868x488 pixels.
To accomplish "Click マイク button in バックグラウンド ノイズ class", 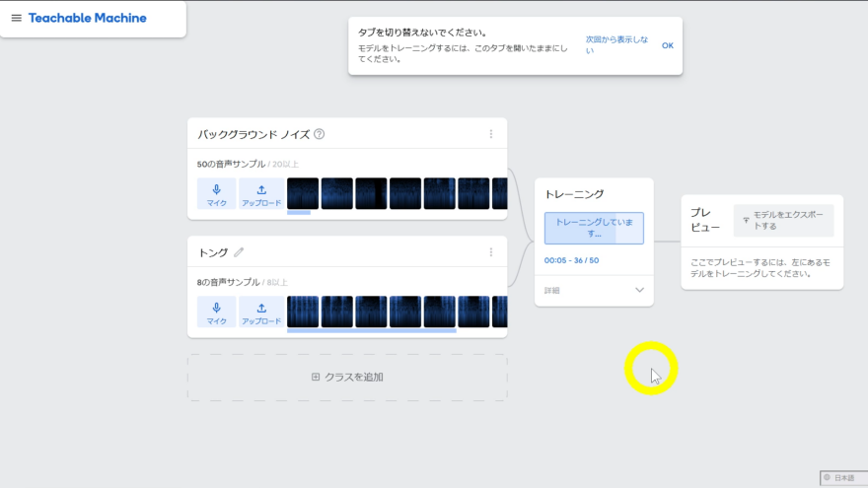I will coord(216,193).
